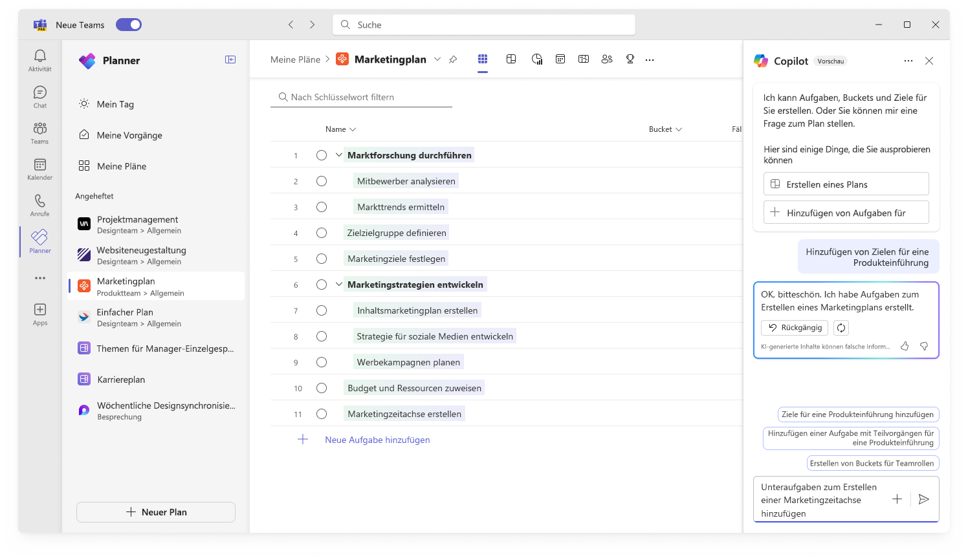Focus the Nach Schlüsselwort filtern field
The image size is (968, 560).
pos(361,97)
